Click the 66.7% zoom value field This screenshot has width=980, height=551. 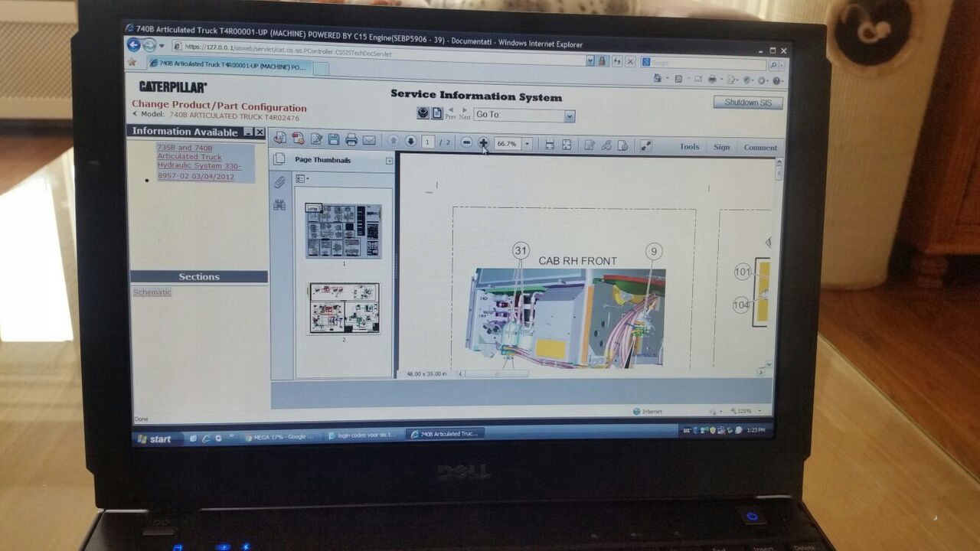(x=508, y=144)
